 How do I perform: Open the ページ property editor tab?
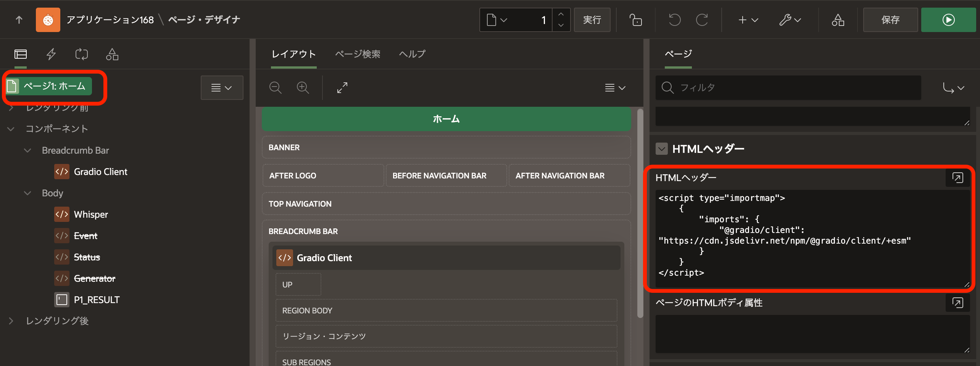[x=678, y=54]
